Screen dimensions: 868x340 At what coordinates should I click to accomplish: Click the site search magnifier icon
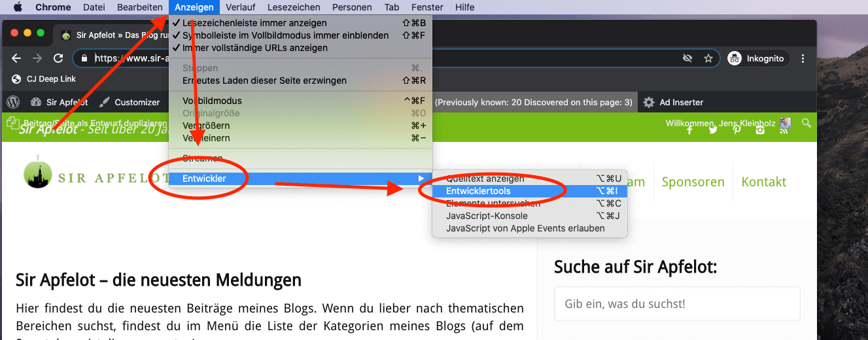(x=807, y=123)
